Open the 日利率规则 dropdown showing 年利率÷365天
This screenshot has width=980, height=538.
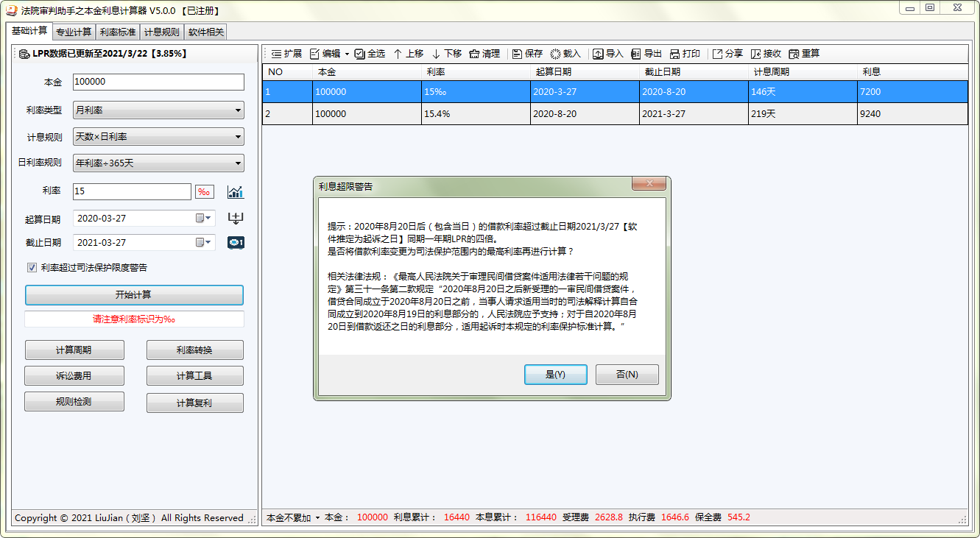pyautogui.click(x=158, y=163)
